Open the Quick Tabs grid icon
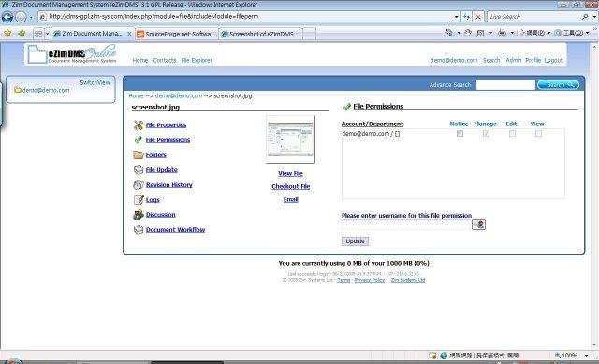 point(38,34)
